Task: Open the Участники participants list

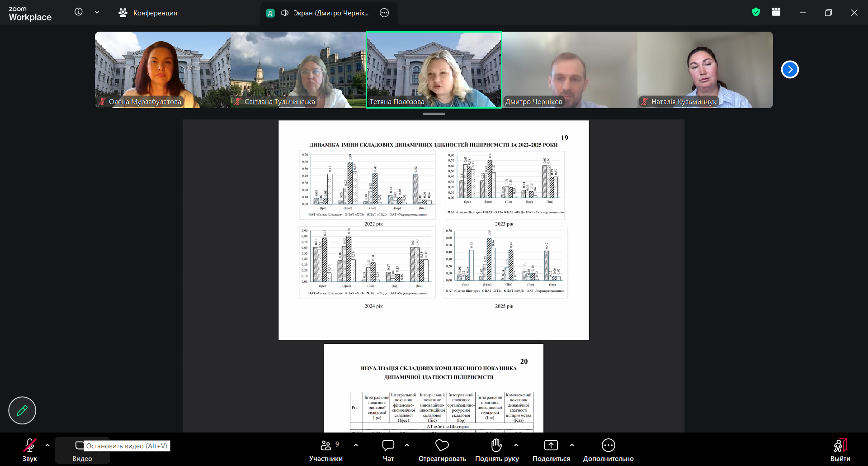Action: click(x=326, y=451)
